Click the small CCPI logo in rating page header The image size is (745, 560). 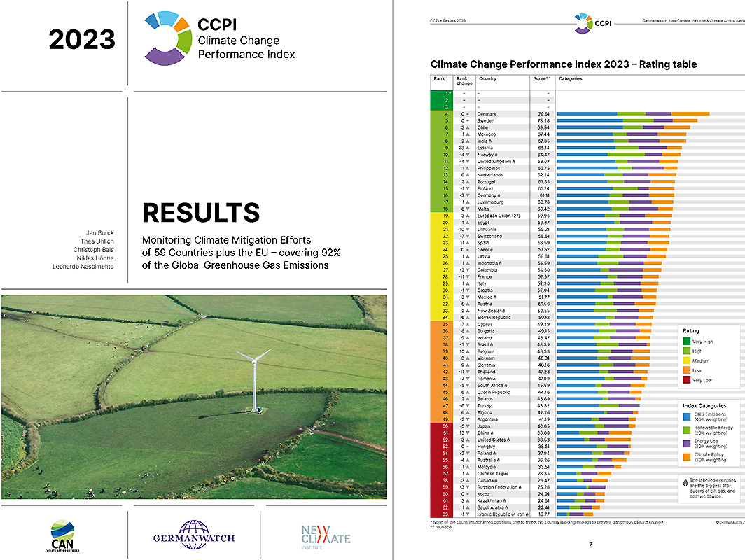(582, 22)
